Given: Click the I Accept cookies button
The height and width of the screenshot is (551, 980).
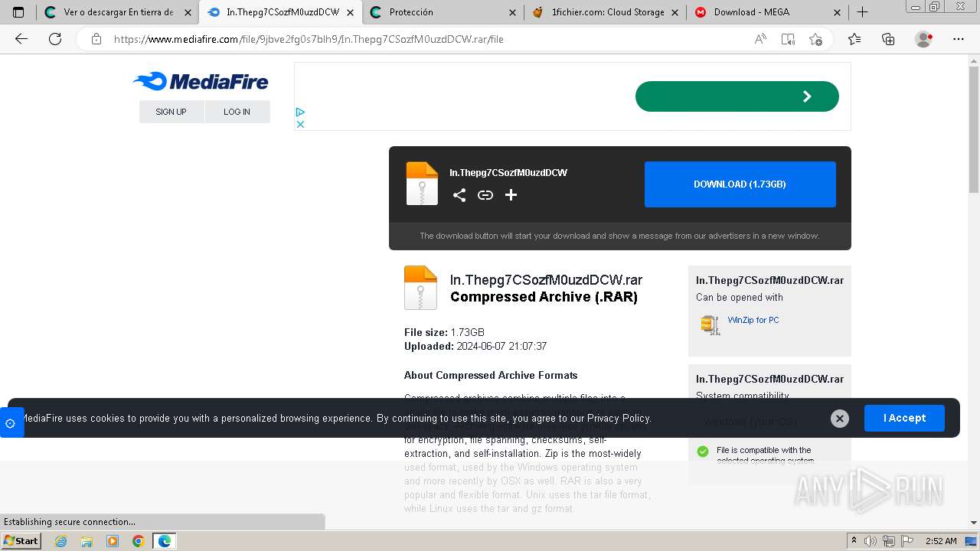Looking at the screenshot, I should point(904,419).
